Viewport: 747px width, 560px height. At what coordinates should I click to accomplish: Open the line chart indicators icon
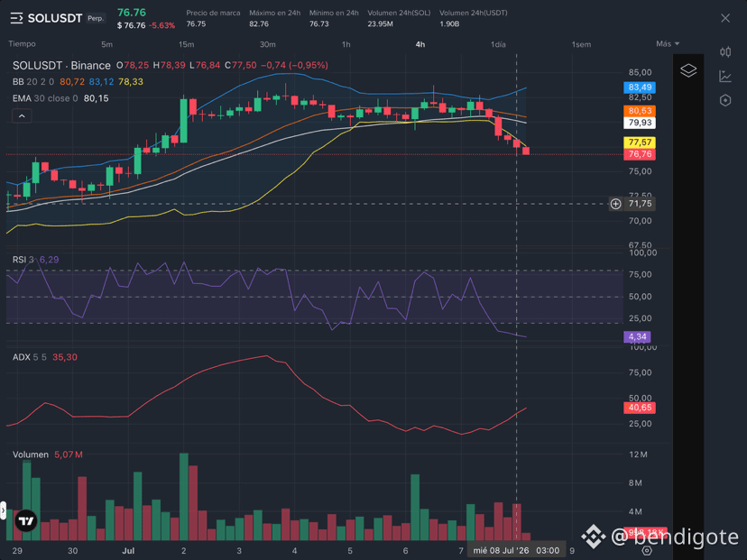click(x=725, y=76)
